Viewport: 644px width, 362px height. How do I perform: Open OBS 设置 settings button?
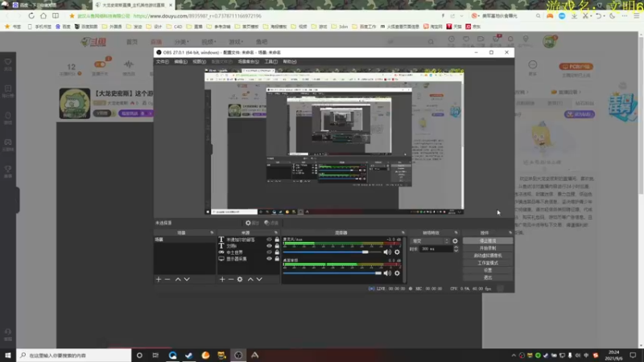488,270
